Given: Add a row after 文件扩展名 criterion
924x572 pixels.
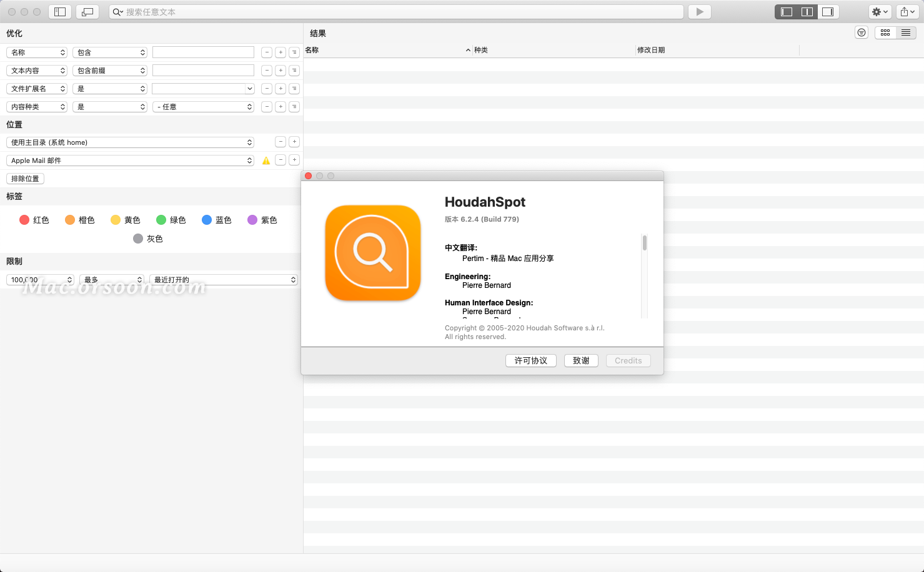Looking at the screenshot, I should [x=281, y=89].
